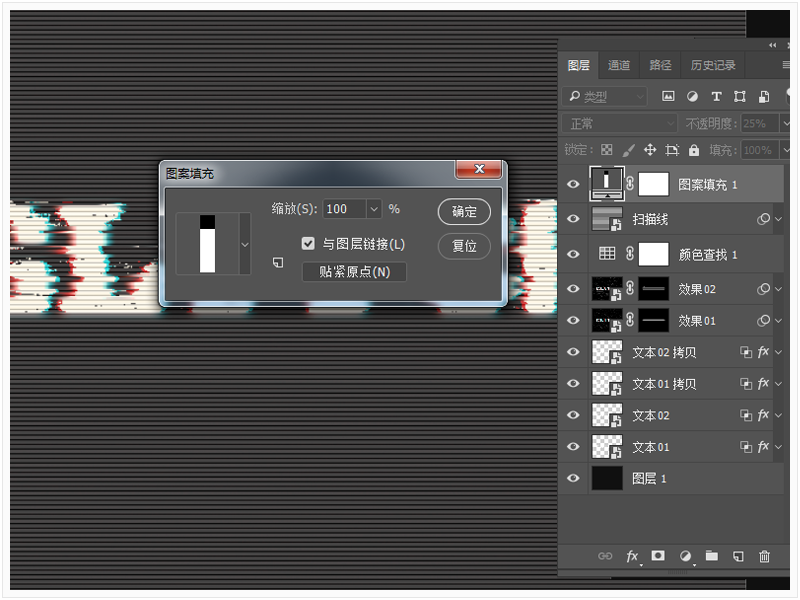Switch to the 路径 tab
Viewport: 800px width, 600px height.
(660, 65)
